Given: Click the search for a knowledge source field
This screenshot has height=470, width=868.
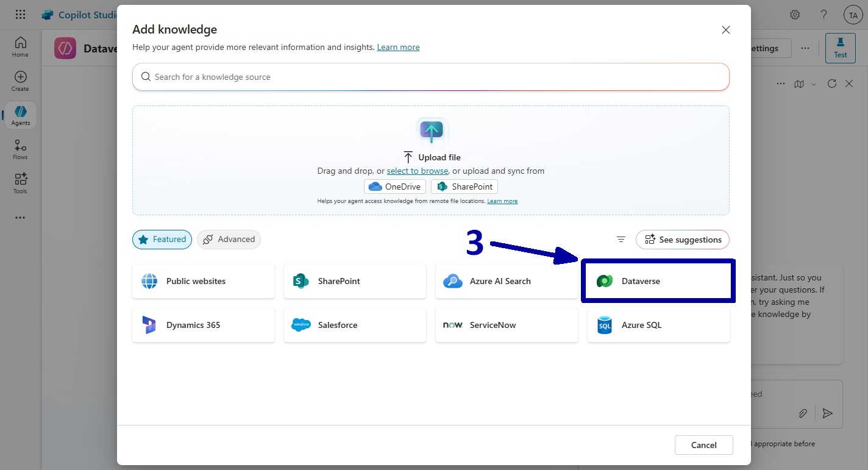Looking at the screenshot, I should pos(431,77).
